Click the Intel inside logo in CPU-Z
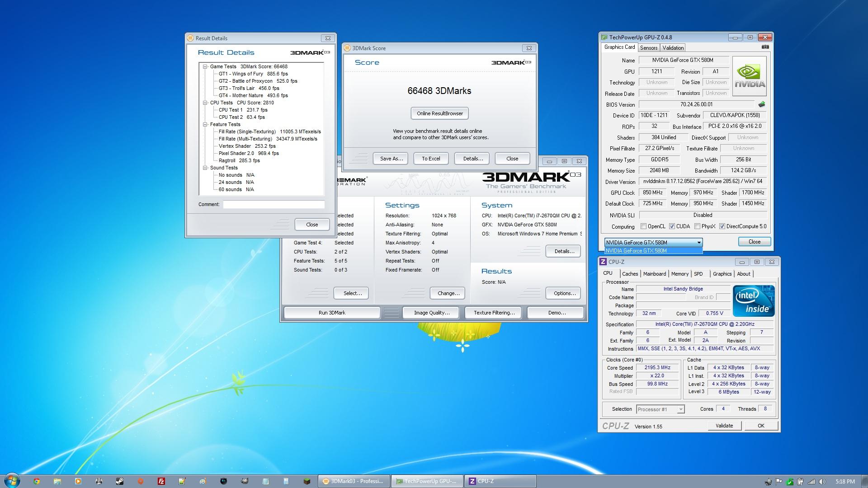868x488 pixels. click(754, 300)
